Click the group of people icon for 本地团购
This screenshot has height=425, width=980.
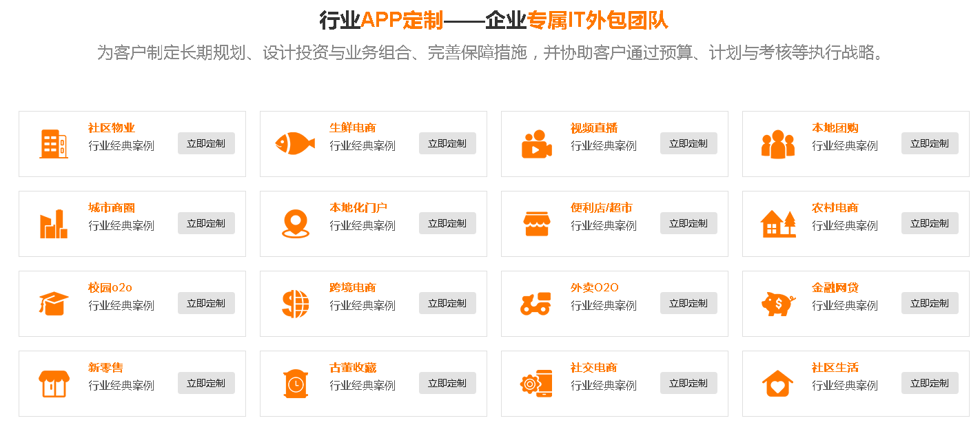click(x=777, y=144)
